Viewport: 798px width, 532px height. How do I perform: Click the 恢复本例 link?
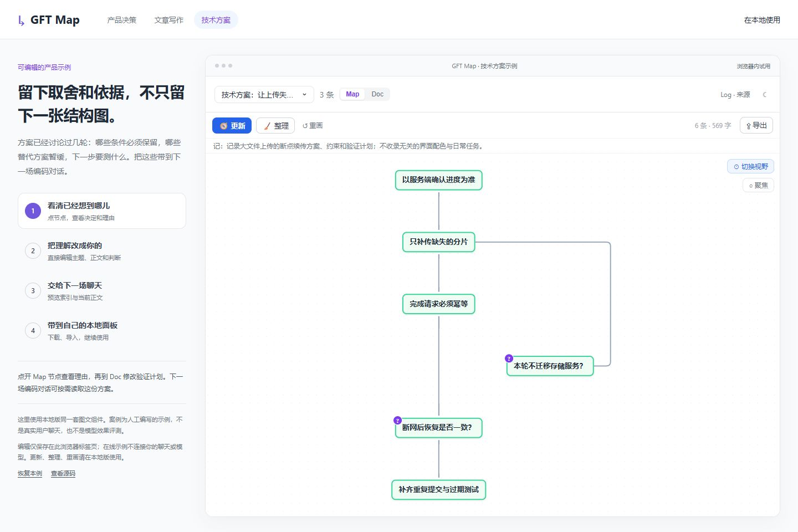point(30,474)
